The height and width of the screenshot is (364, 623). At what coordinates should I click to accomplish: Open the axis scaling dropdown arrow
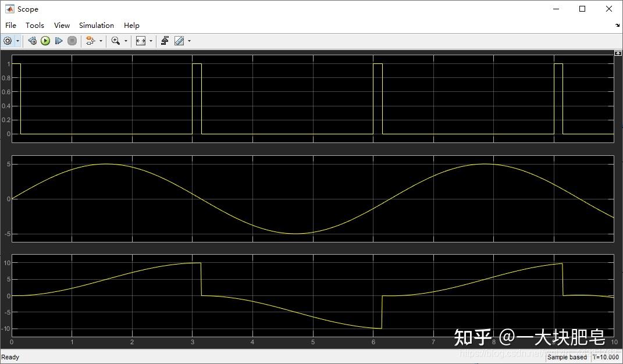click(151, 41)
